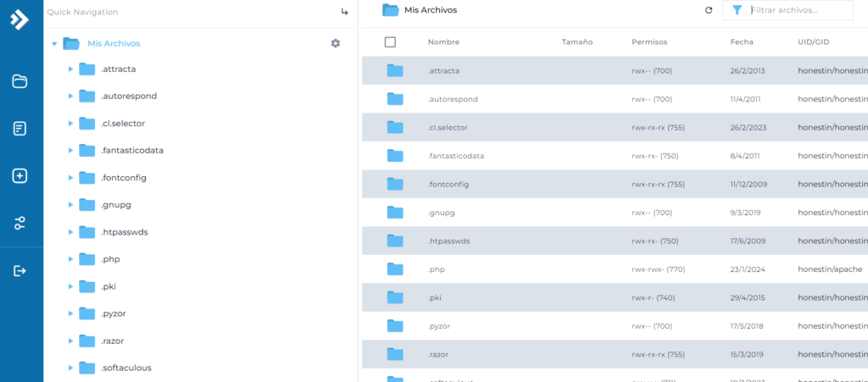Collapse the Mis Archivos tree root

click(x=54, y=43)
